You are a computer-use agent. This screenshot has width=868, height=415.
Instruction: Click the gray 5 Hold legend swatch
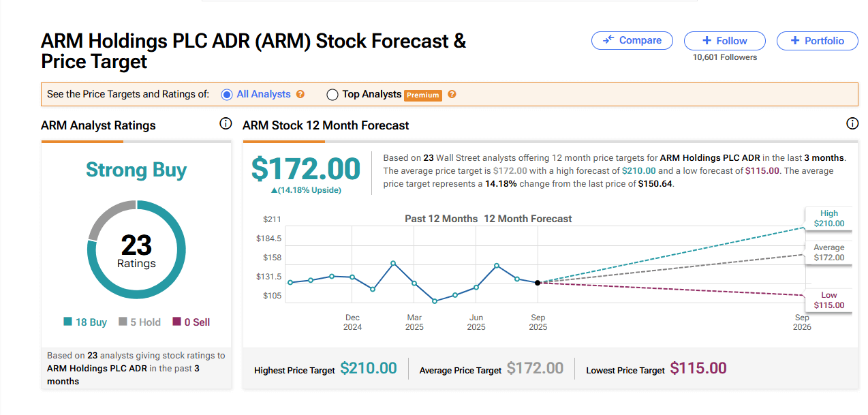coord(123,322)
